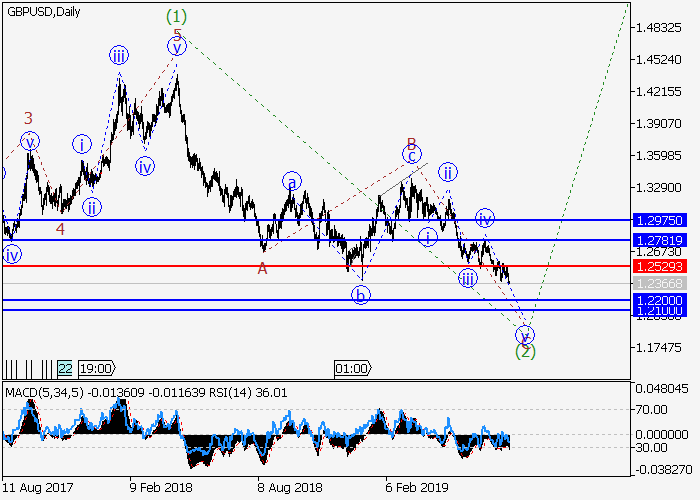Click the circled wave label 'a'

pos(292,181)
